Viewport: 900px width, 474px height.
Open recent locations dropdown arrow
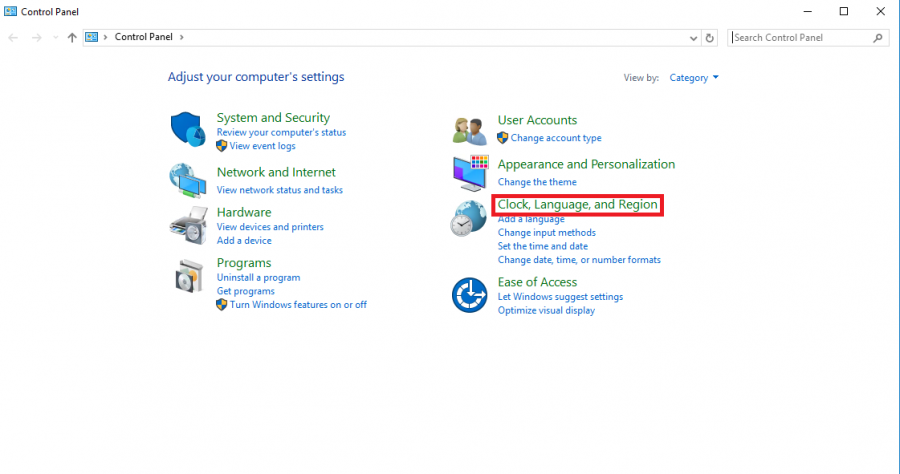pyautogui.click(x=55, y=38)
